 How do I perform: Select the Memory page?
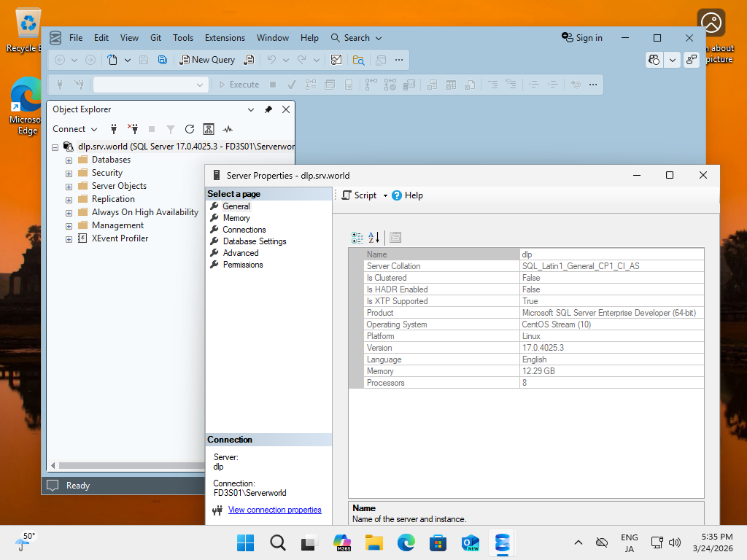(x=236, y=218)
